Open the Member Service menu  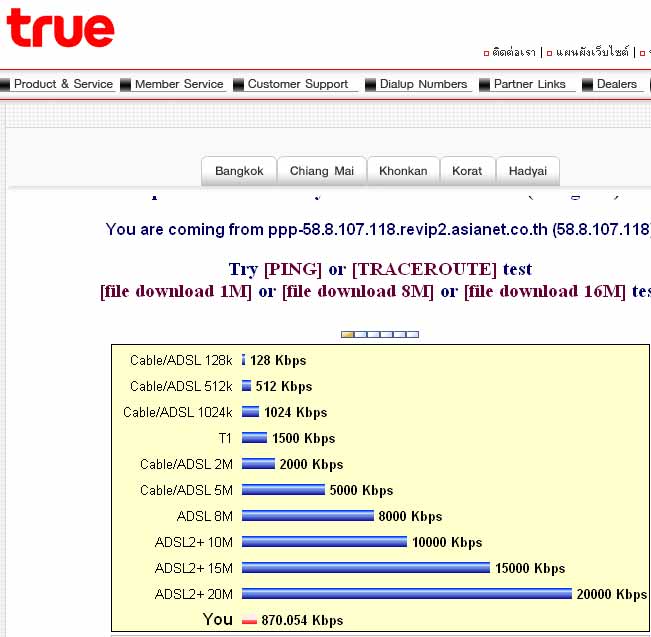(179, 84)
